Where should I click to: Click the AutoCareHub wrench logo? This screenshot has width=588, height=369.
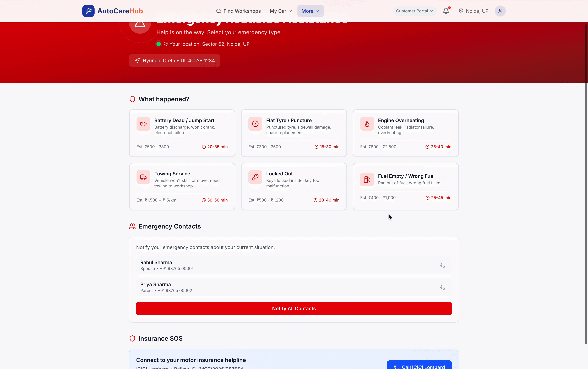[88, 11]
